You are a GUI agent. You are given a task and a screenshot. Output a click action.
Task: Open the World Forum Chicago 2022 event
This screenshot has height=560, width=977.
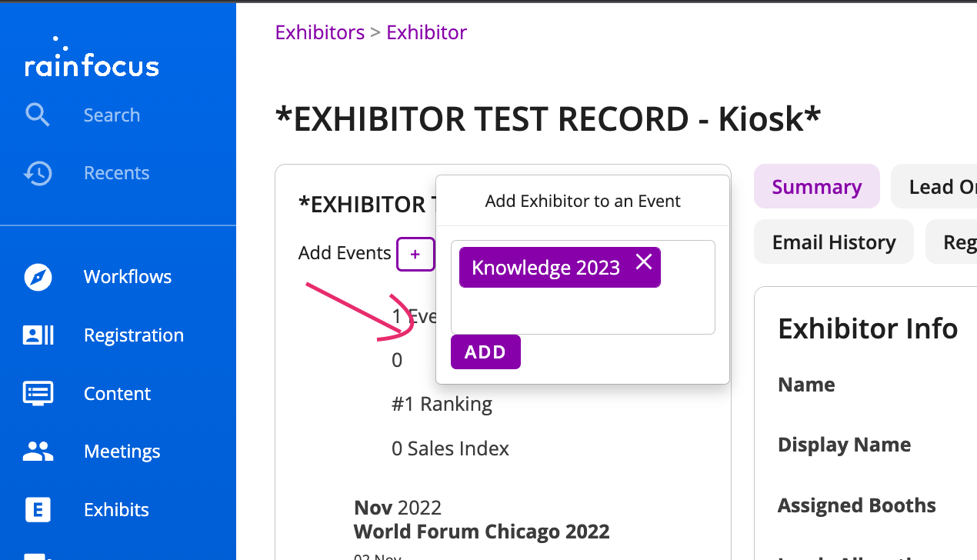[x=482, y=532]
